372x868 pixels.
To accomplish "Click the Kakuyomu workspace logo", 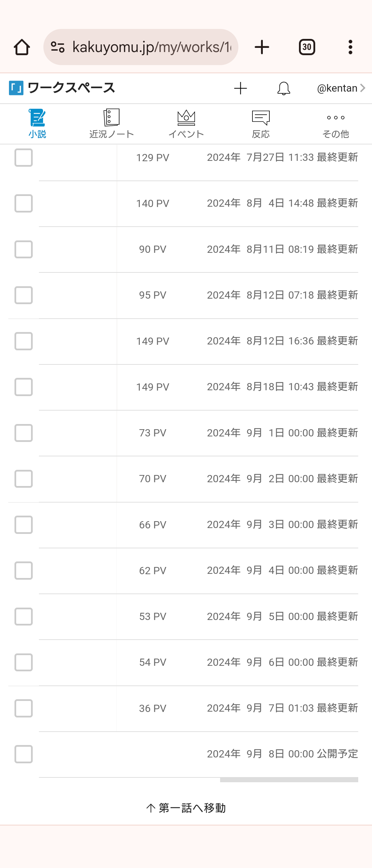I will click(16, 88).
